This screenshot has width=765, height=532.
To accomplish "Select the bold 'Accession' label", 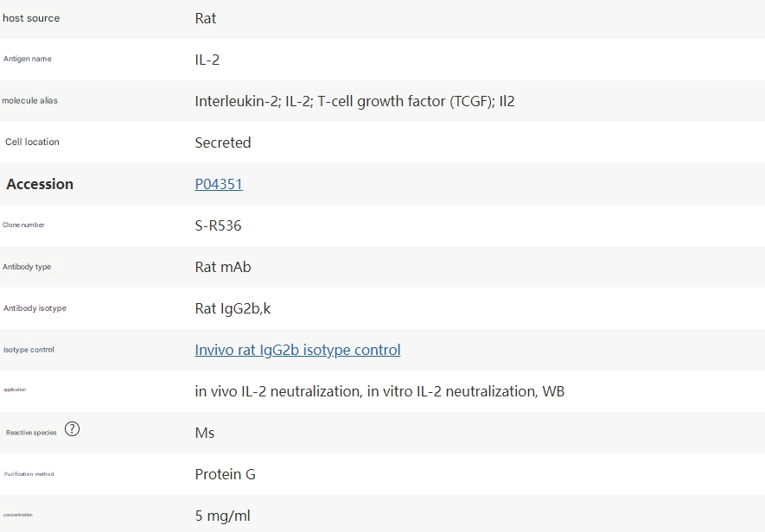I will point(40,184).
